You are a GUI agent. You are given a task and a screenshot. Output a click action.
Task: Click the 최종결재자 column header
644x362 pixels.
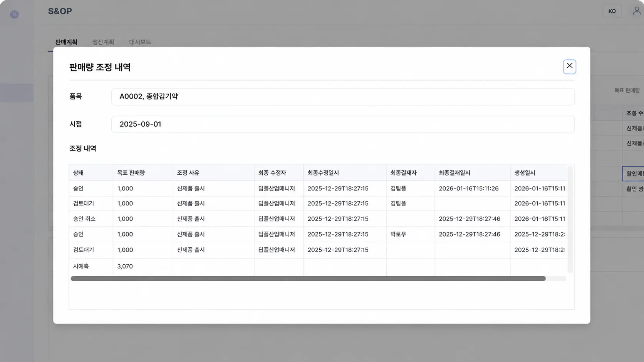coord(411,173)
